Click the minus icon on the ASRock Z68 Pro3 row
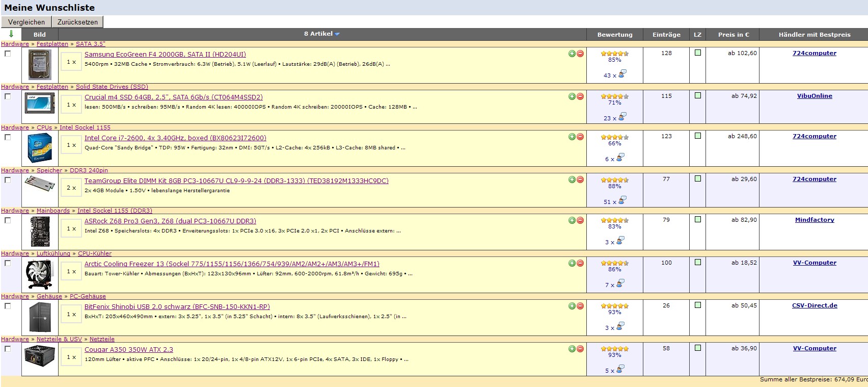Image resolution: width=868 pixels, height=387 pixels. point(580,220)
